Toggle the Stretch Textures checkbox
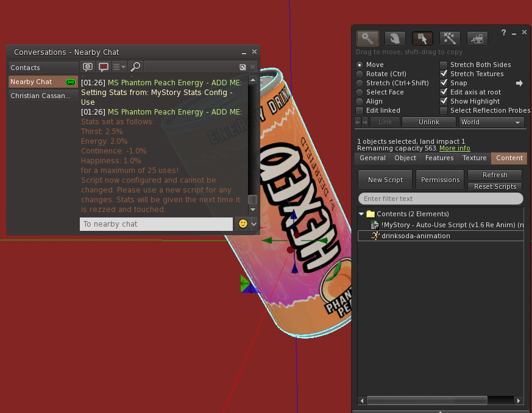This screenshot has height=413, width=532. tap(444, 74)
